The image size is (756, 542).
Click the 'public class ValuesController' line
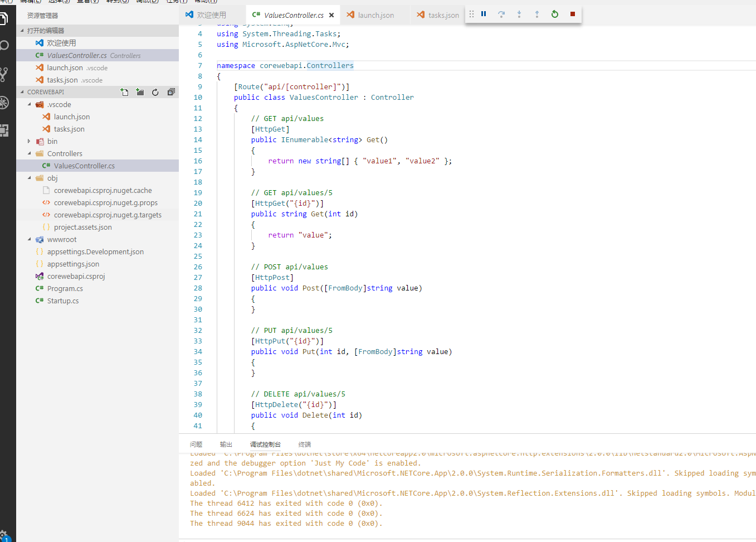click(x=324, y=97)
